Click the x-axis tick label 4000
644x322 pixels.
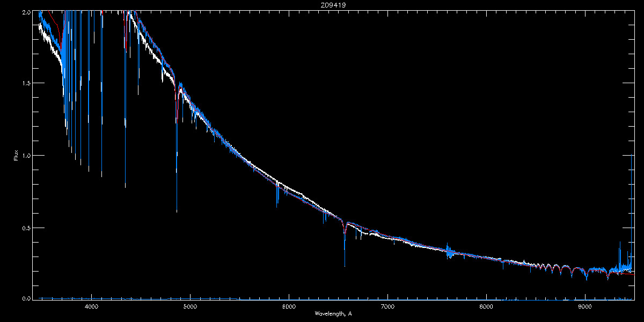(91, 307)
